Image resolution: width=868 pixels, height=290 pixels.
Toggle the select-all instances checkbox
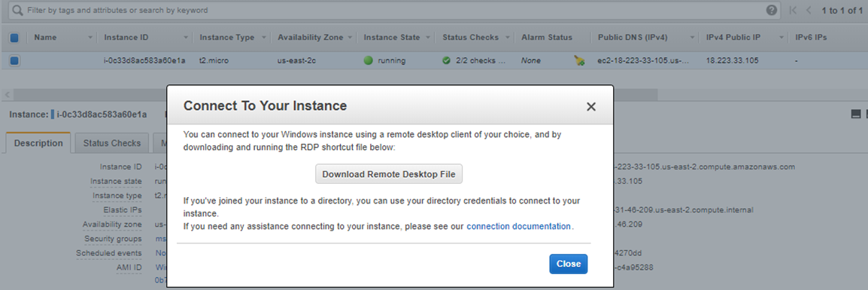tap(14, 38)
